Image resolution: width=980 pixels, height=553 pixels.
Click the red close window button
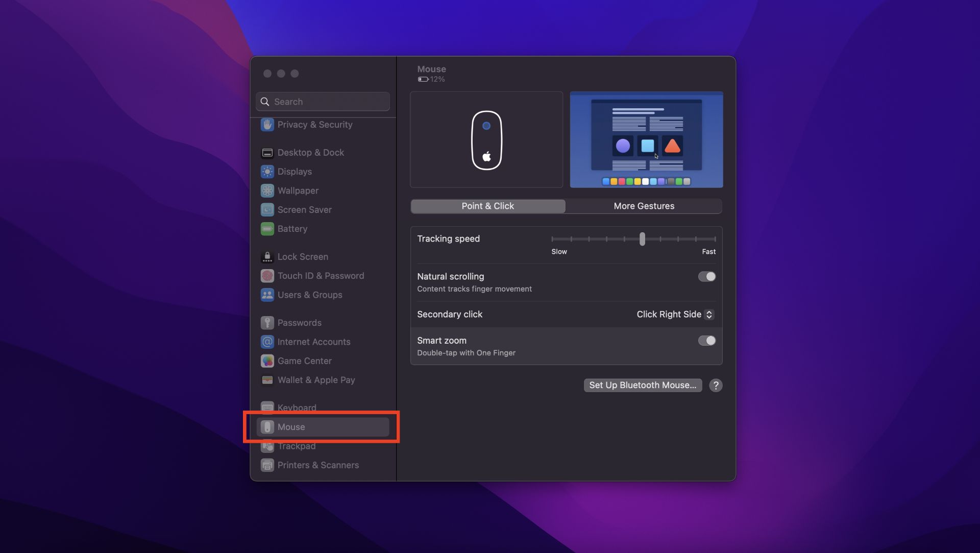point(267,74)
